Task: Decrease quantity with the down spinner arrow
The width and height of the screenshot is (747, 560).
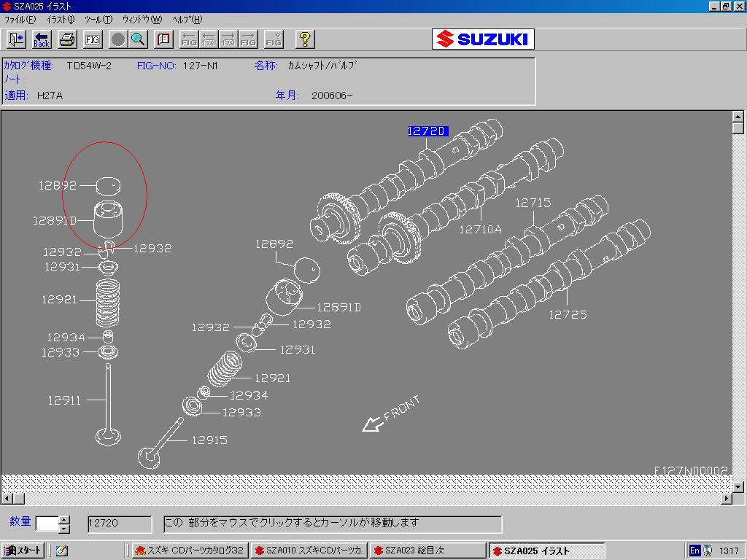Action: point(64,528)
